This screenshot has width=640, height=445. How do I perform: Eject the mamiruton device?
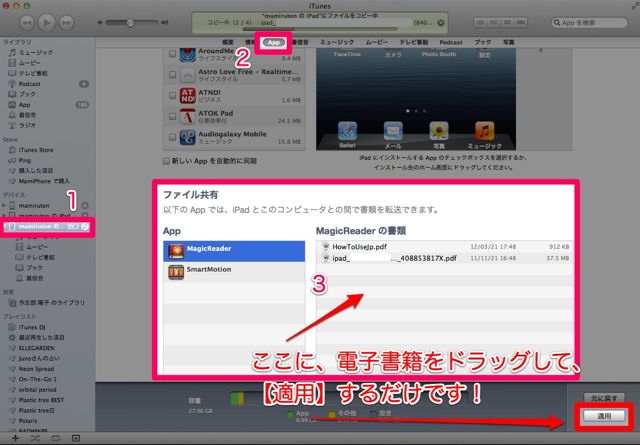coord(85,205)
